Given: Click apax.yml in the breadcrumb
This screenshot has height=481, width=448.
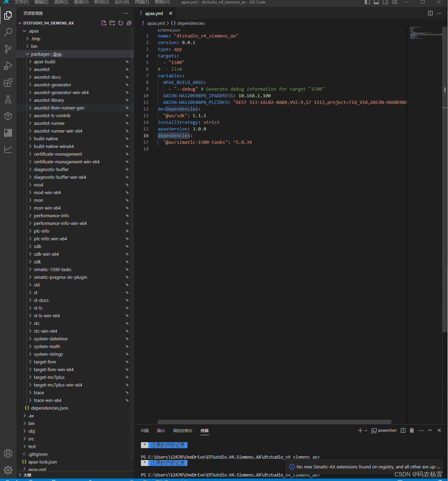Looking at the screenshot, I should pos(156,23).
